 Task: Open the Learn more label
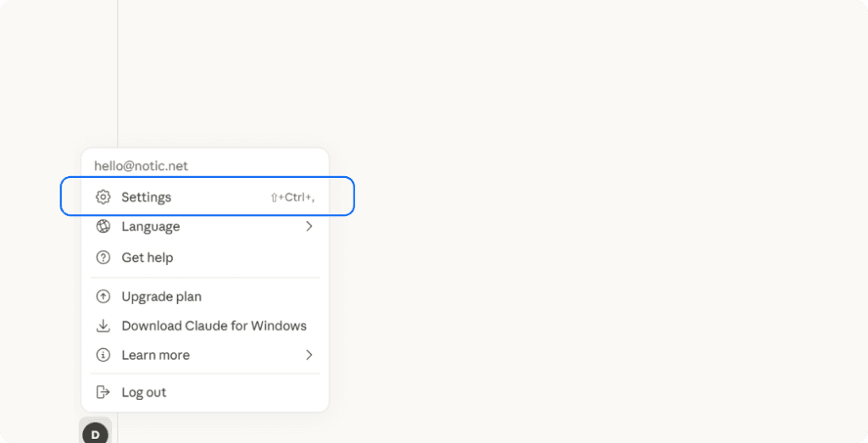coord(155,355)
